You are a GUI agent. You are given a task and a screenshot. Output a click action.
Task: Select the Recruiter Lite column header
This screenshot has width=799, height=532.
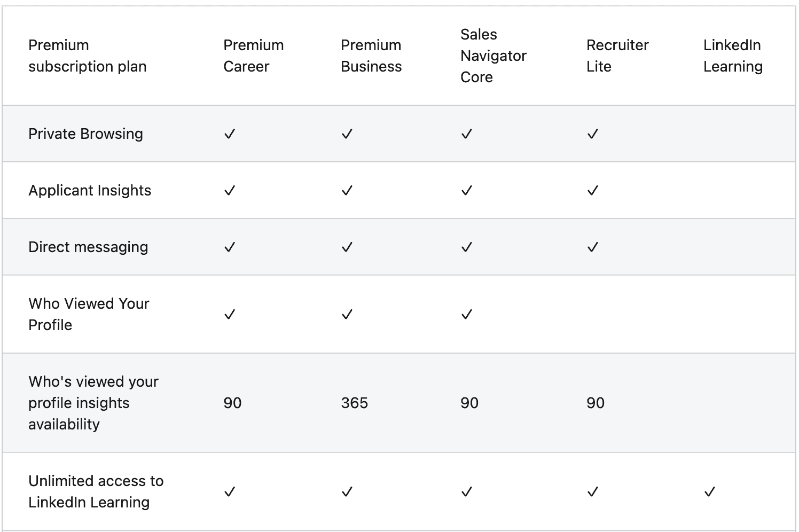617,56
